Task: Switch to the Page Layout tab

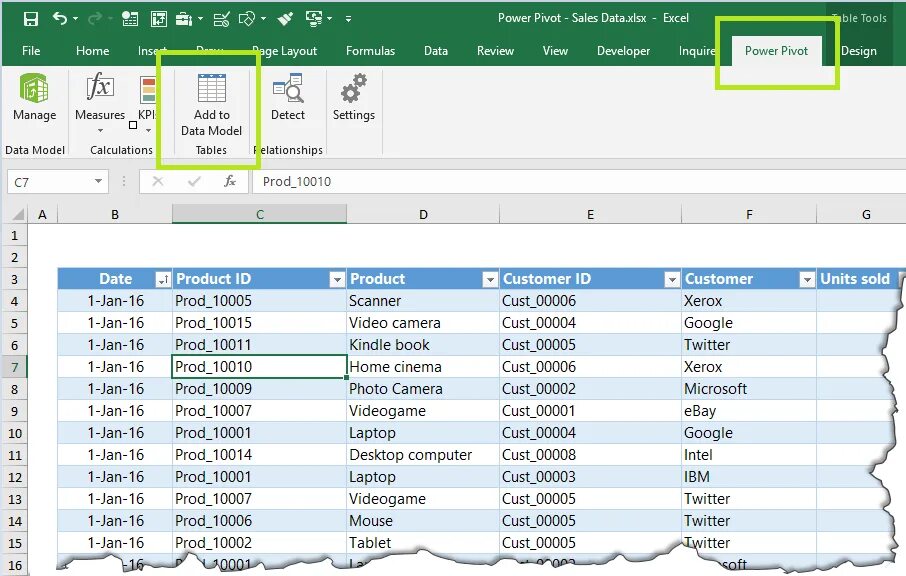Action: tap(285, 51)
